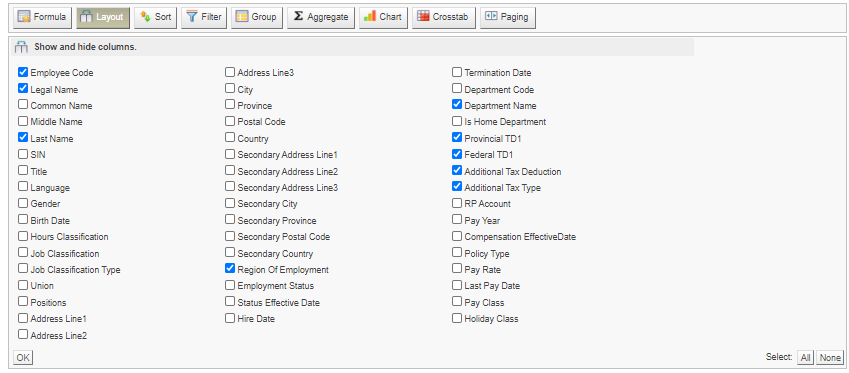Check the Address Line2 checkbox

click(23, 334)
